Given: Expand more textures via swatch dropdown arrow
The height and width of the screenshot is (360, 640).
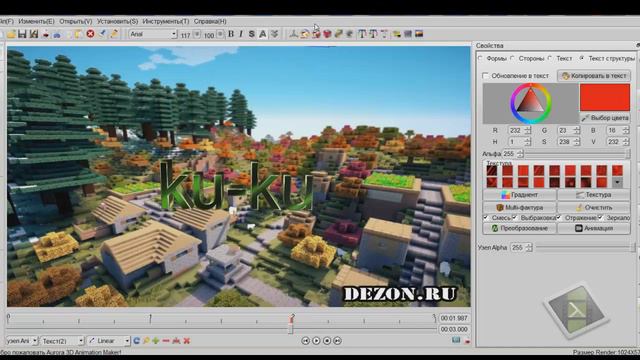Looking at the screenshot, I should [x=617, y=182].
